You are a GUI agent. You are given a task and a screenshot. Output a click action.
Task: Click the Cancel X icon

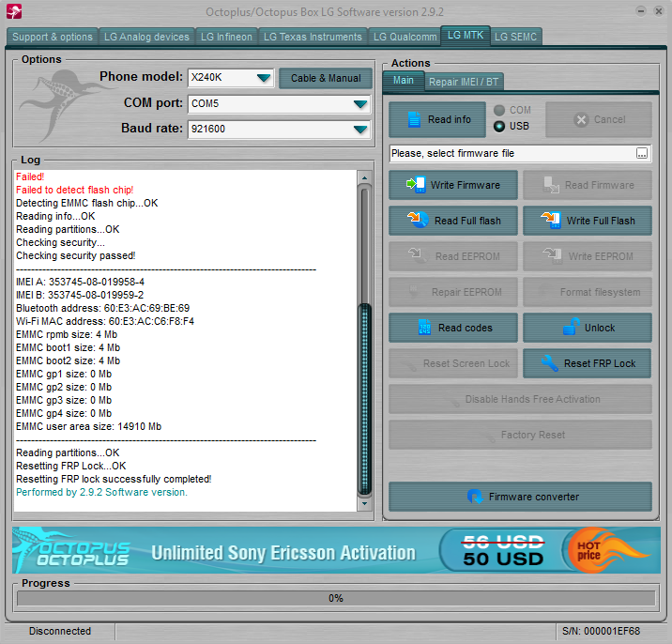tap(581, 119)
